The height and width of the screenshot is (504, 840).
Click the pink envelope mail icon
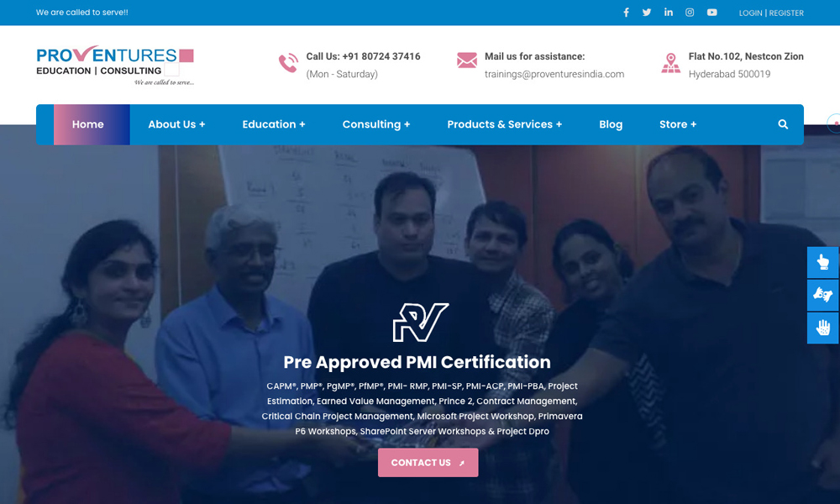pos(466,60)
